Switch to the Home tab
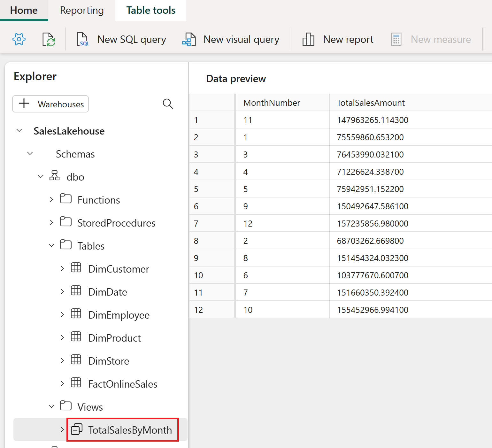492x448 pixels. pos(24,10)
